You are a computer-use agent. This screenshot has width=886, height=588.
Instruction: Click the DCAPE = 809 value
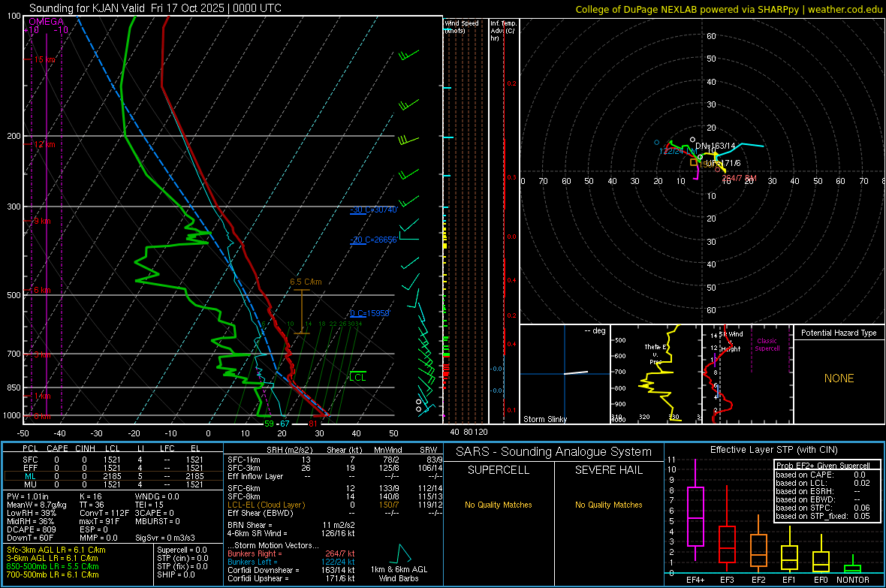(x=31, y=529)
